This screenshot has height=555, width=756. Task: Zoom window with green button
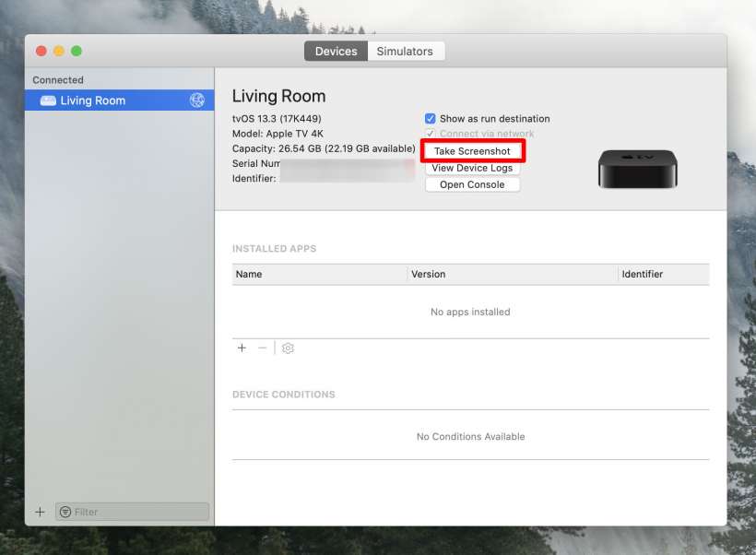click(x=77, y=51)
